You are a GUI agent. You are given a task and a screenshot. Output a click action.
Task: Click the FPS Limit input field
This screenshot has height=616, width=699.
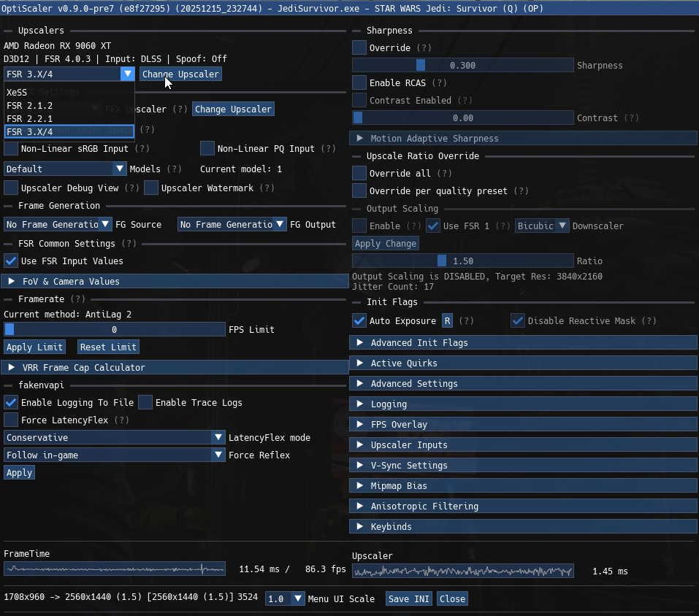point(115,329)
